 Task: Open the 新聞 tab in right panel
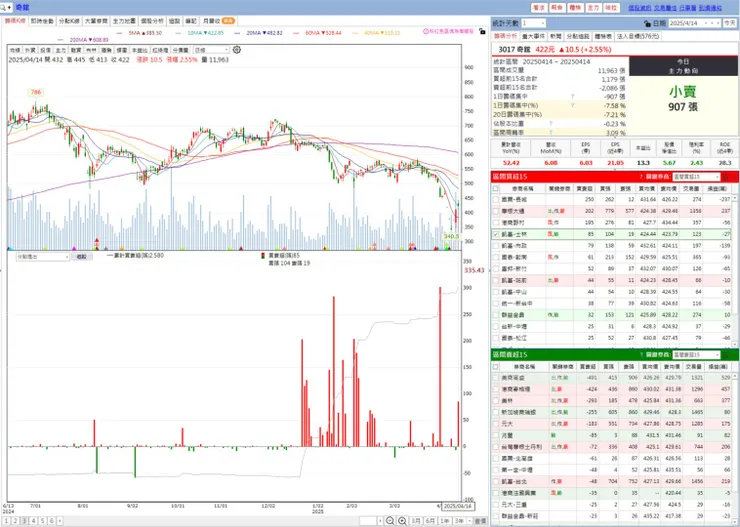tap(555, 36)
